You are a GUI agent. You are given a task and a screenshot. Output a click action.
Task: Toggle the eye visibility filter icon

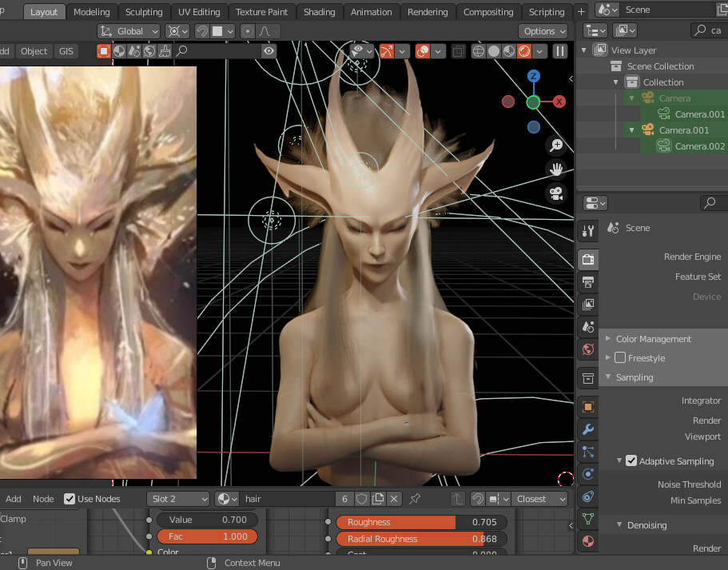point(269,51)
